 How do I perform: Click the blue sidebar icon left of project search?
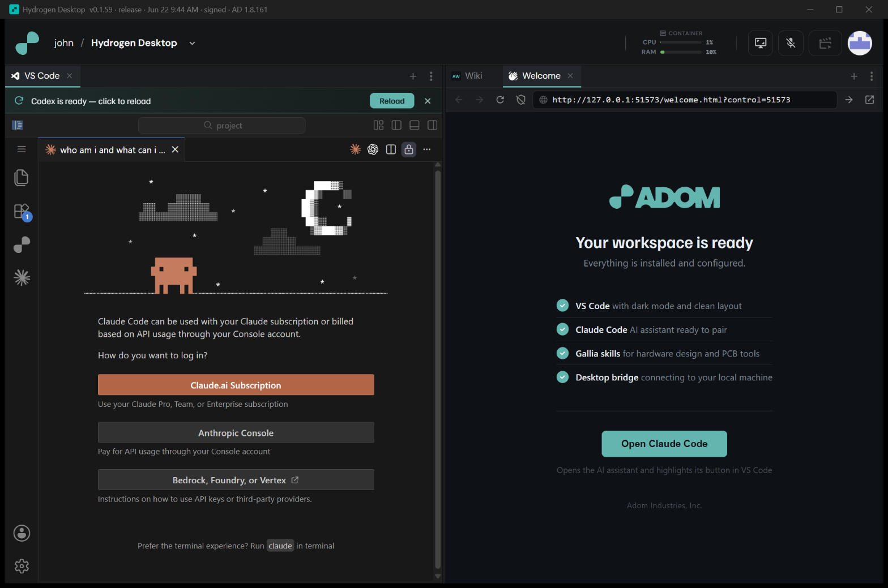pyautogui.click(x=18, y=125)
